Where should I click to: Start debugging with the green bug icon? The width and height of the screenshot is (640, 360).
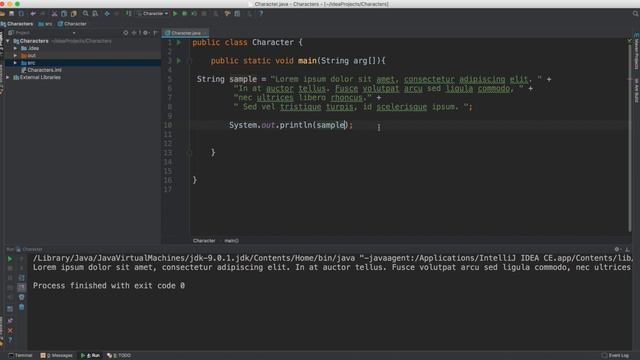[184, 13]
